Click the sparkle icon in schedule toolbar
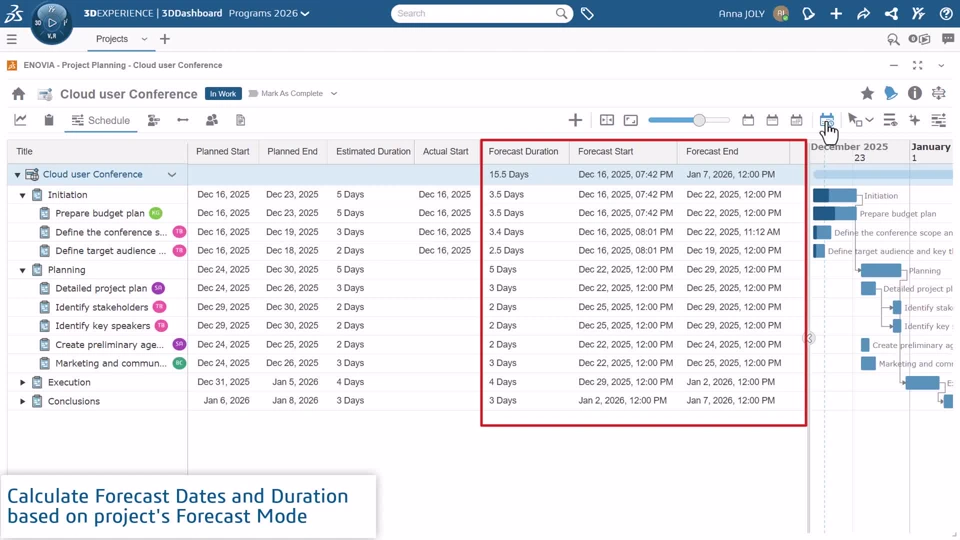The width and height of the screenshot is (960, 540). click(x=914, y=120)
